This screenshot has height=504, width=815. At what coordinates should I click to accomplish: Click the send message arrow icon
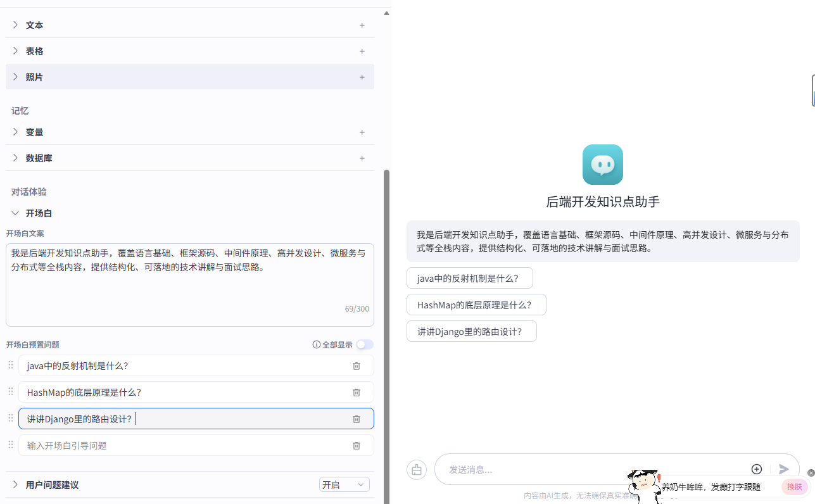[783, 469]
